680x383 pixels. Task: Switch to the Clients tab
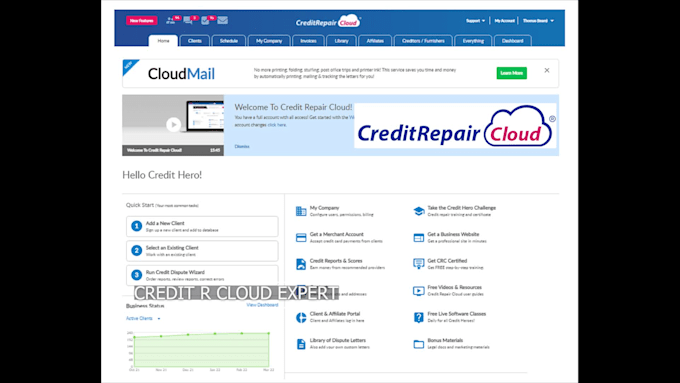[x=195, y=41]
